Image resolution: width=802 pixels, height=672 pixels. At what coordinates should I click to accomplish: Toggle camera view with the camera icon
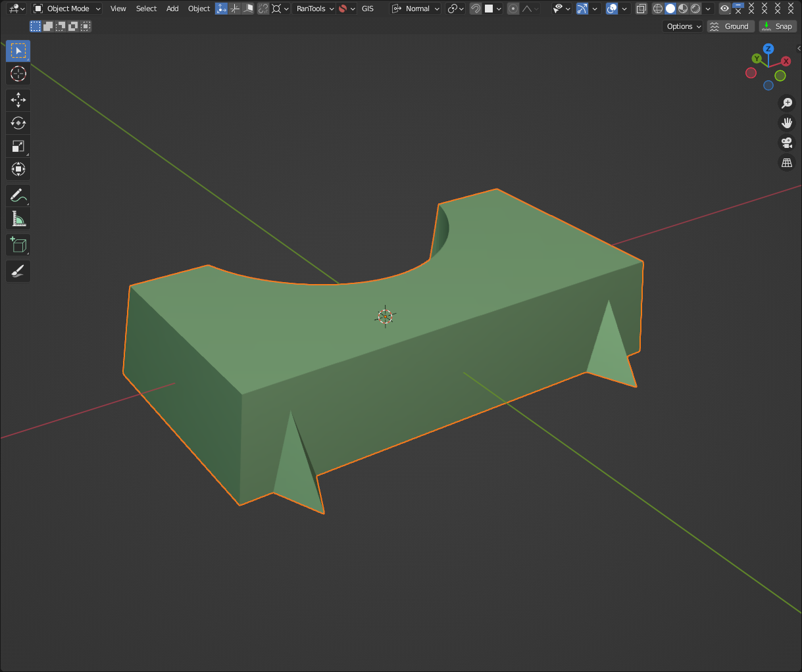point(786,143)
